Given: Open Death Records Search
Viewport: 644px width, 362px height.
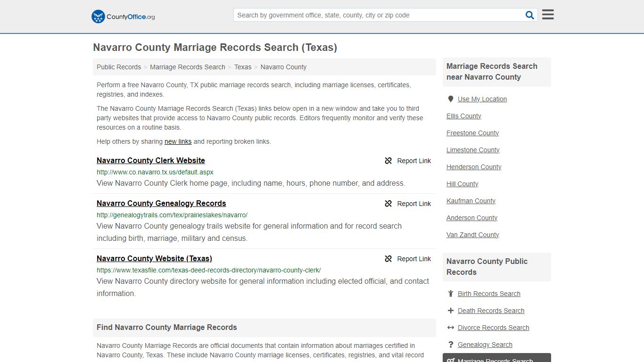Looking at the screenshot, I should click(491, 311).
